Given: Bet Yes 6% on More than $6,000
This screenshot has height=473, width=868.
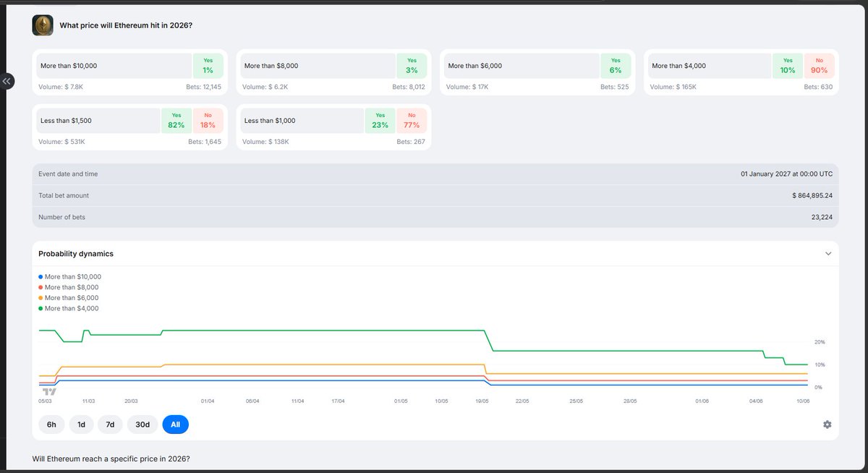Looking at the screenshot, I should 616,66.
